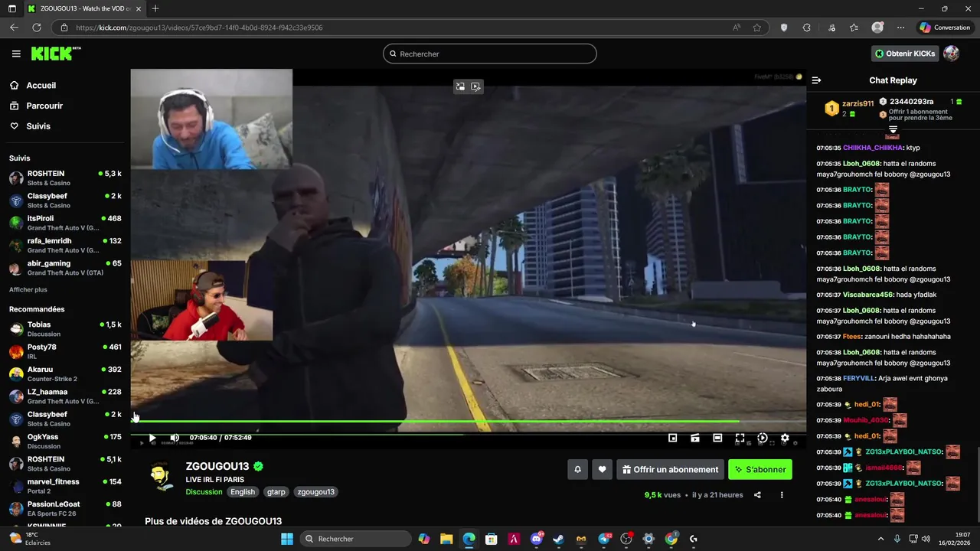This screenshot has height=551, width=980.
Task: Click the browser address bar URL
Action: (199, 28)
